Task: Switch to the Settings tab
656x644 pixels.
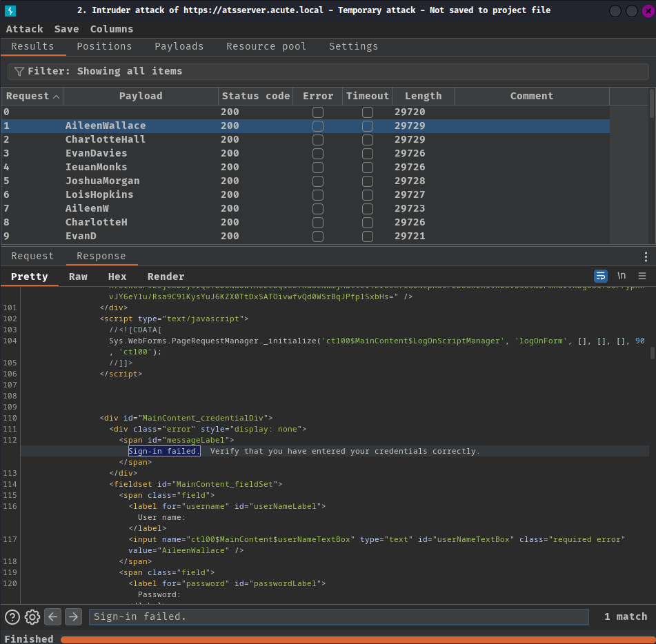Action: click(x=353, y=46)
